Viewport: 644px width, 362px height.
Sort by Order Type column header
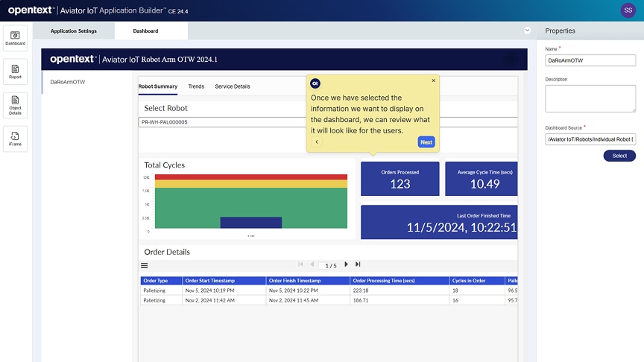tap(162, 281)
